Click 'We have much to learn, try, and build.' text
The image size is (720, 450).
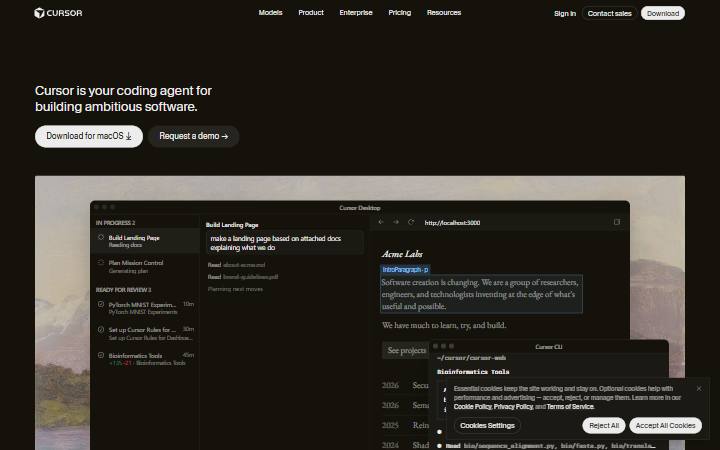pos(444,325)
